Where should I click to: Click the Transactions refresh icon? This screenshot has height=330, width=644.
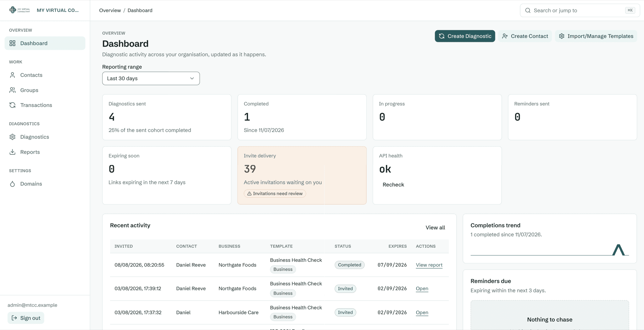coord(13,105)
